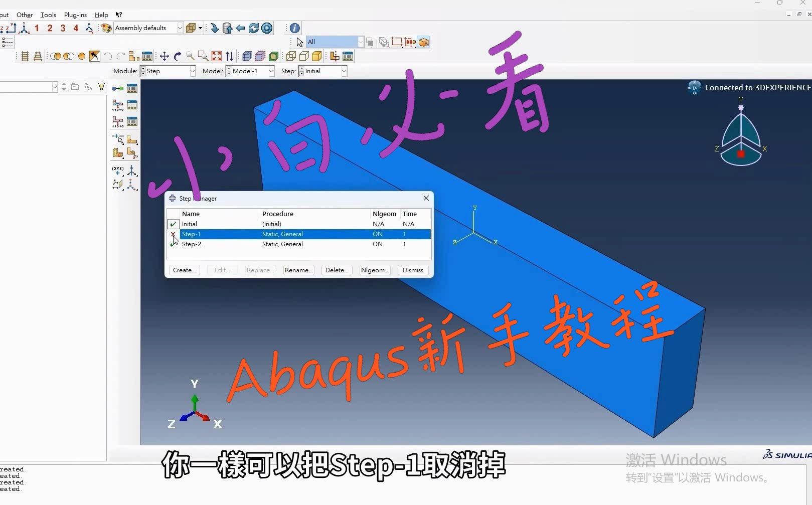Open Step Manager icon beside Create Step
This screenshot has width=812, height=505.
click(x=132, y=88)
